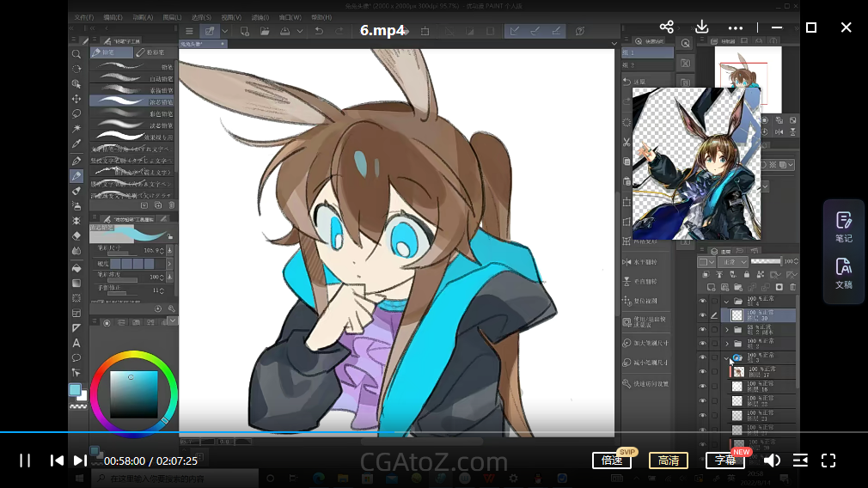The image size is (868, 488).
Task: Open the 文件(F) menu
Action: 83,17
